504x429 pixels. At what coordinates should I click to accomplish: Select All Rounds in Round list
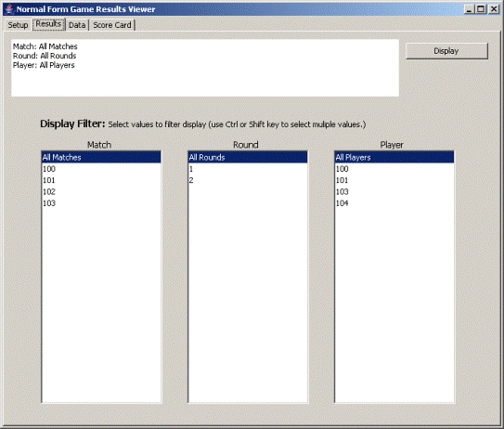point(248,157)
